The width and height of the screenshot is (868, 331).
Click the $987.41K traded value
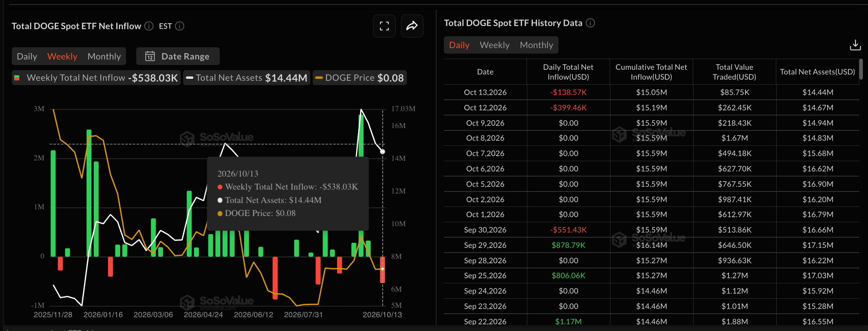[734, 199]
